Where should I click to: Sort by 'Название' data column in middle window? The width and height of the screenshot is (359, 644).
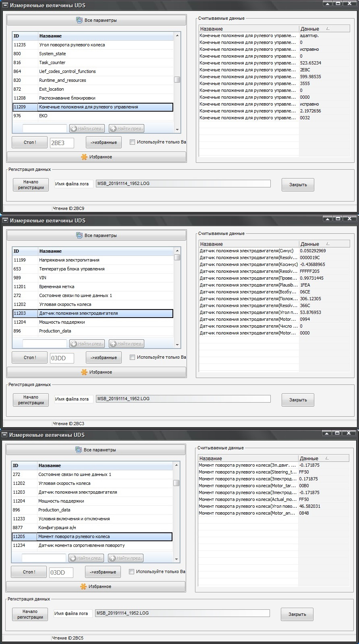[x=249, y=244]
